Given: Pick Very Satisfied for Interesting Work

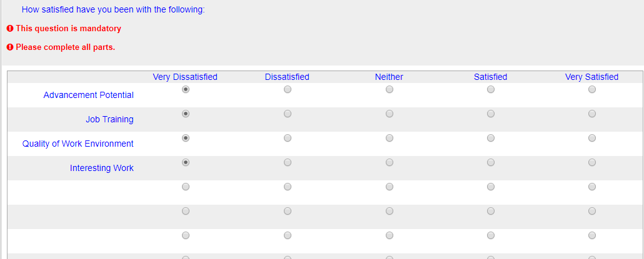Looking at the screenshot, I should coord(591,162).
